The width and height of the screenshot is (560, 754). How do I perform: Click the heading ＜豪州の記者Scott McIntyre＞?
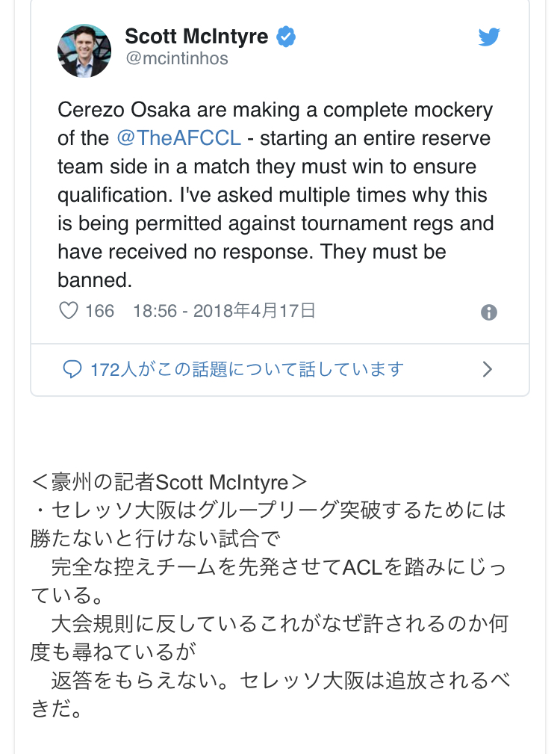(x=169, y=482)
